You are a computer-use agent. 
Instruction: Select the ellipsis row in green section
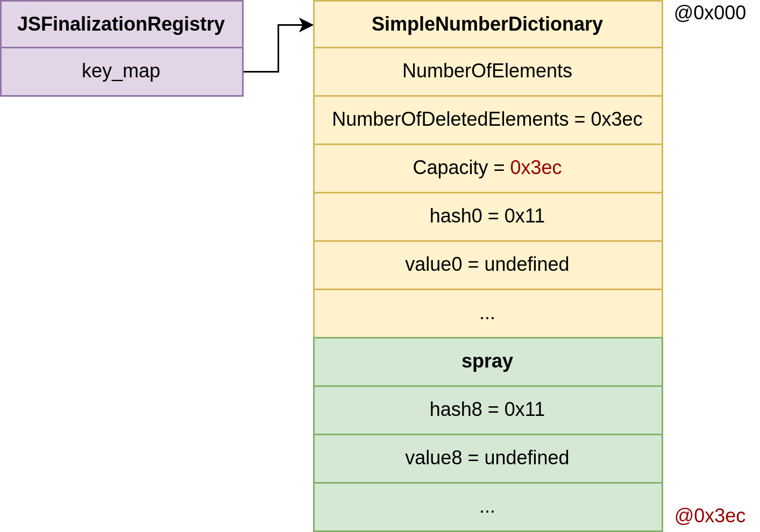487,507
